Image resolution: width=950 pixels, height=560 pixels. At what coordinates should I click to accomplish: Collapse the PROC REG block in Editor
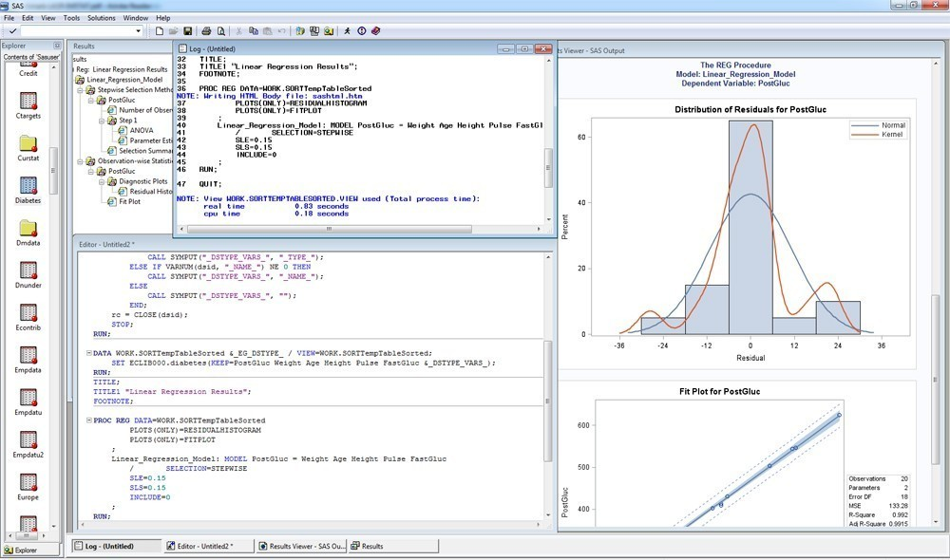click(88, 420)
